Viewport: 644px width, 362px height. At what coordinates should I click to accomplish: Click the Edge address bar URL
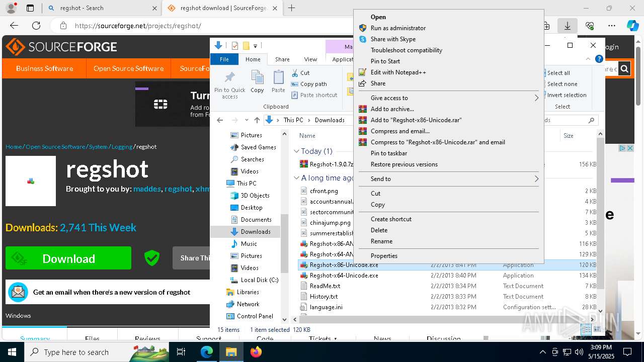(x=138, y=26)
